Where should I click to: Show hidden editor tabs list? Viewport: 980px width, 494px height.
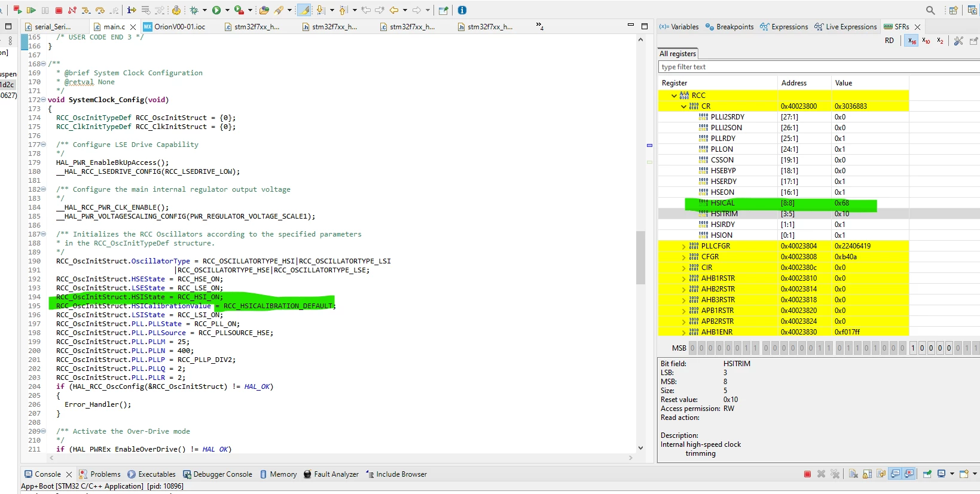pos(540,26)
